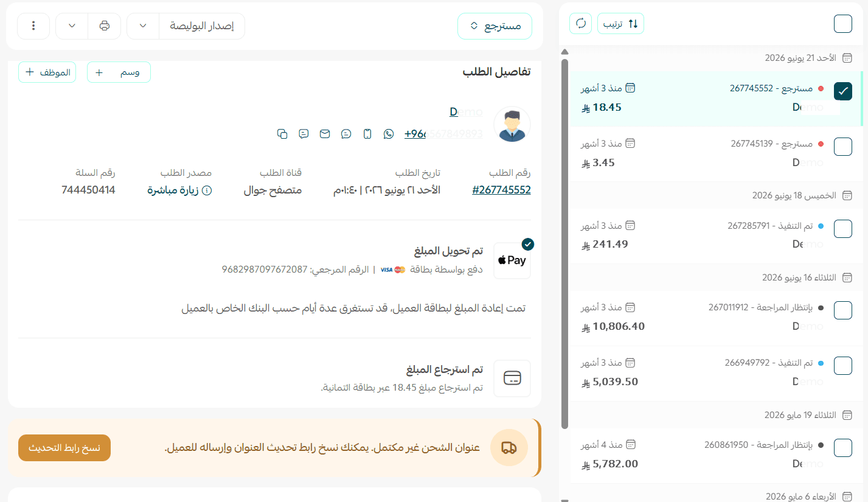Open the ترتيب sort menu
Viewport: 868px width, 502px height.
(620, 24)
